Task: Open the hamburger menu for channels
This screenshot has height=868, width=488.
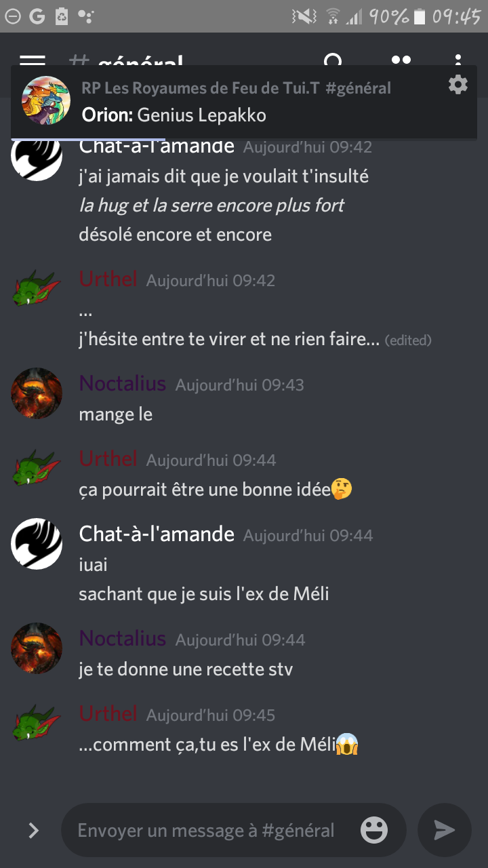Action: (33, 62)
